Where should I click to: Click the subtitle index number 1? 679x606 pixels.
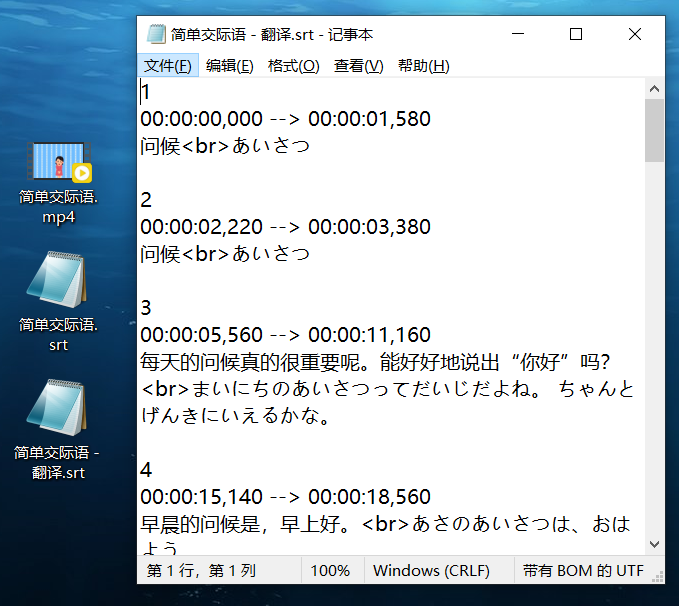tap(146, 92)
